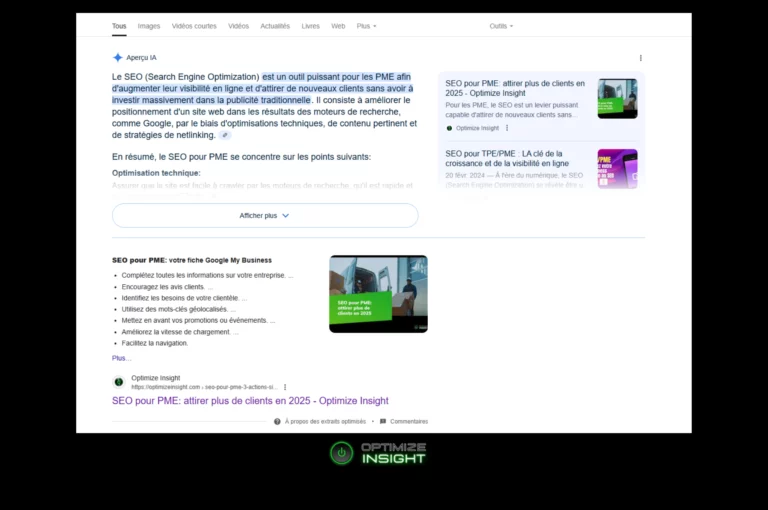Click the text Améliorez la vitesse de chargement
Image resolution: width=768 pixels, height=510 pixels.
176,332
